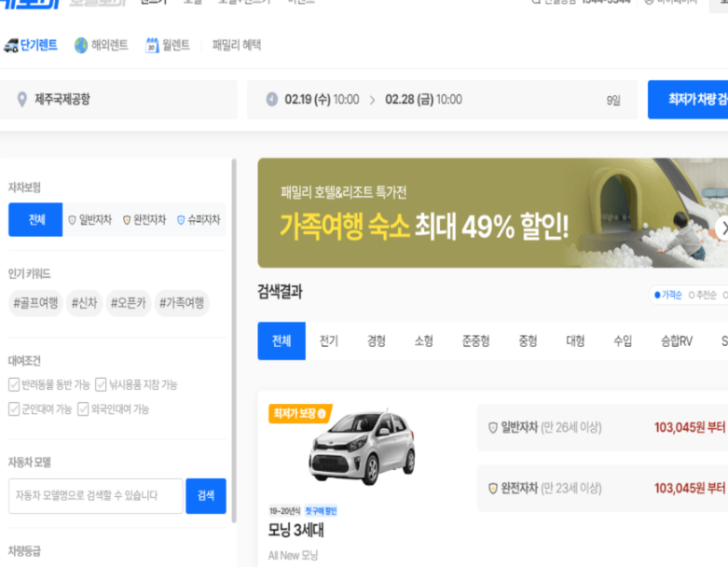This screenshot has width=728, height=567.
Task: Select the #골프여행 keyword chip
Action: [35, 303]
